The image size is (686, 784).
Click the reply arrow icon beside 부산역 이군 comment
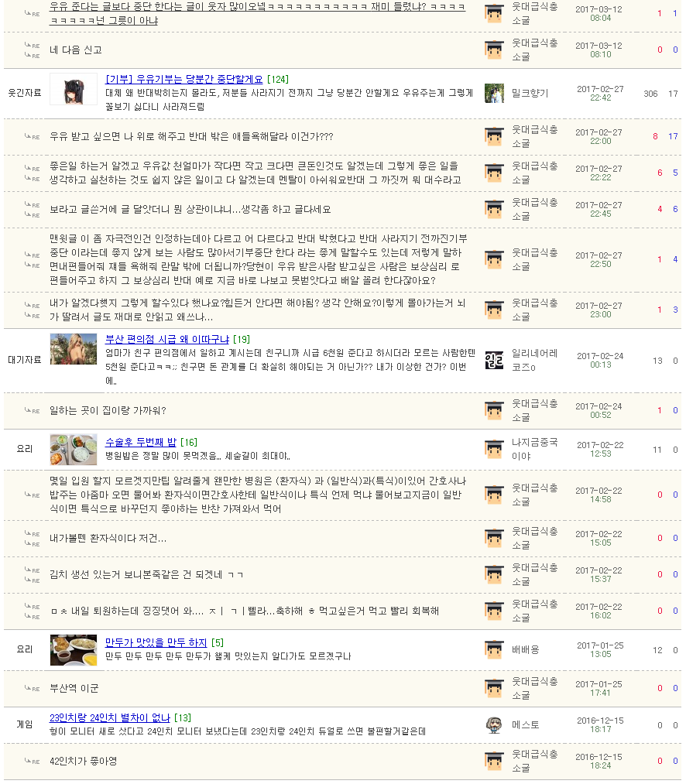tap(32, 689)
